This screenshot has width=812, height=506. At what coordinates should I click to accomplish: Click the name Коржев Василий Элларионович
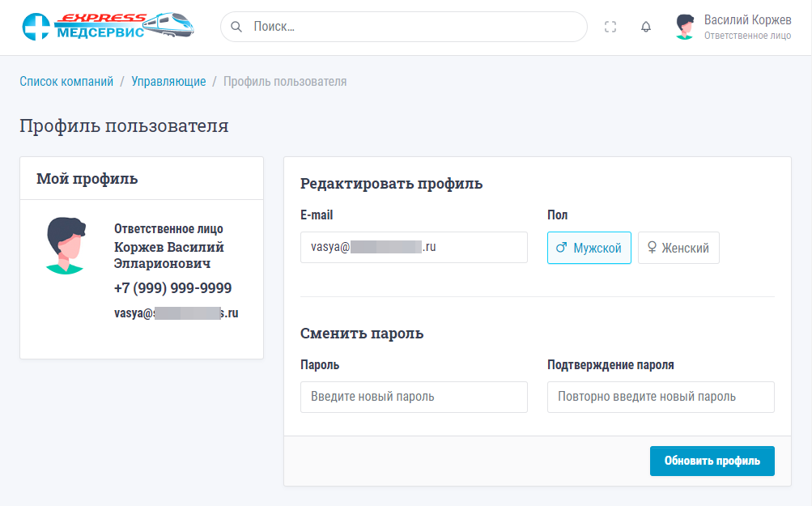coord(169,255)
